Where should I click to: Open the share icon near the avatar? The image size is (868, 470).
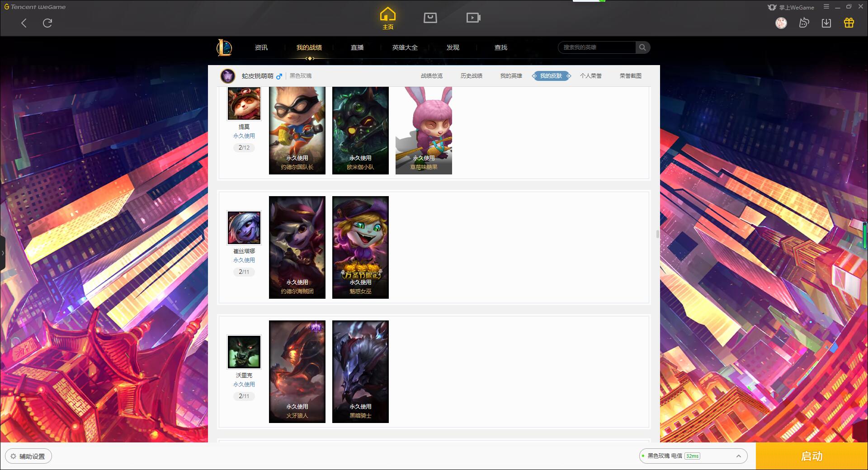point(804,23)
